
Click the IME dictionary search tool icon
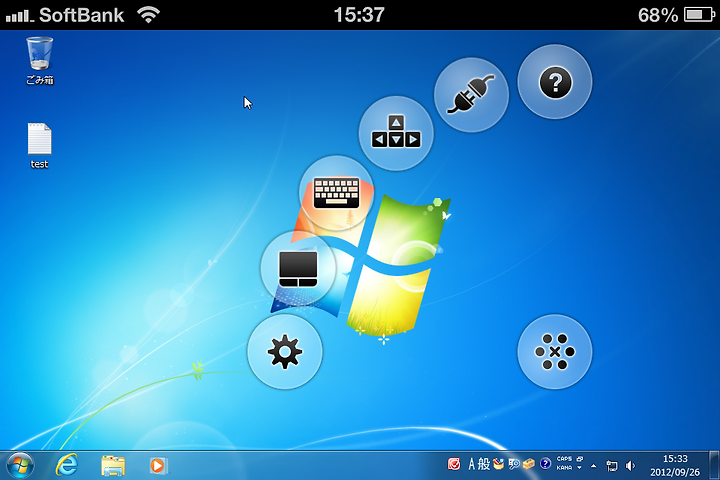pos(513,464)
